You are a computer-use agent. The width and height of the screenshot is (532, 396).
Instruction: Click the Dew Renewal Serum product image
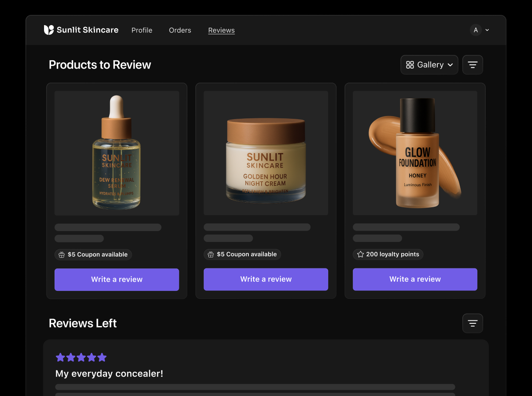pyautogui.click(x=117, y=153)
